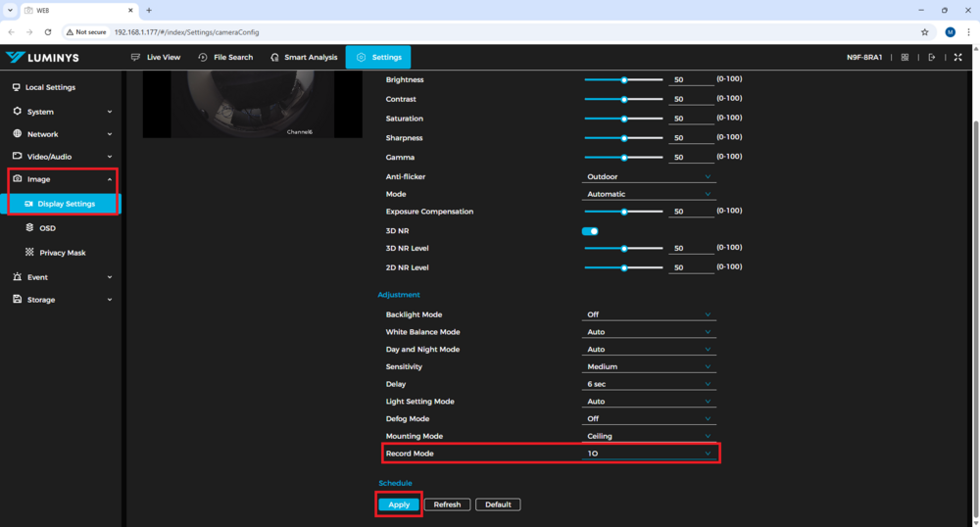The width and height of the screenshot is (980, 527).
Task: Click the logout icon in header
Action: (931, 58)
